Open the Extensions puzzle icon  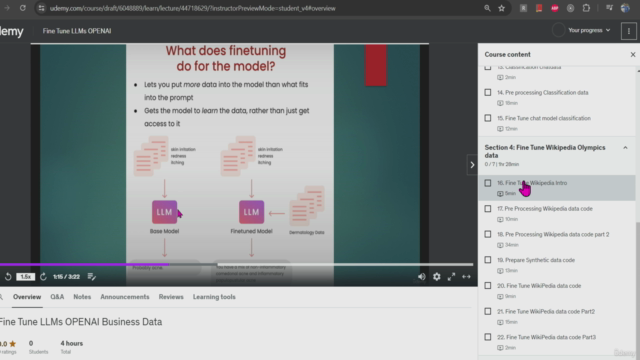pyautogui.click(x=586, y=8)
